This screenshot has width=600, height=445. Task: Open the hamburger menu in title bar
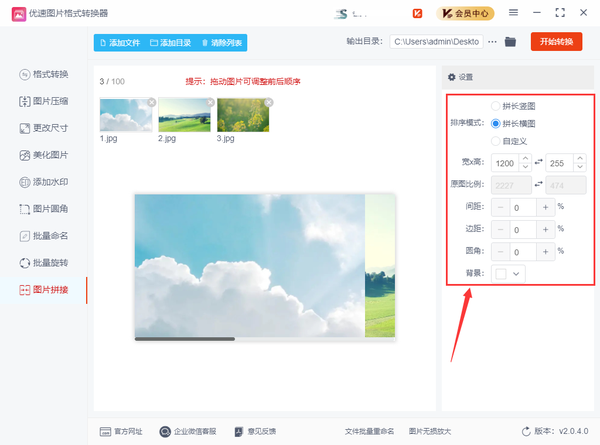pyautogui.click(x=514, y=13)
